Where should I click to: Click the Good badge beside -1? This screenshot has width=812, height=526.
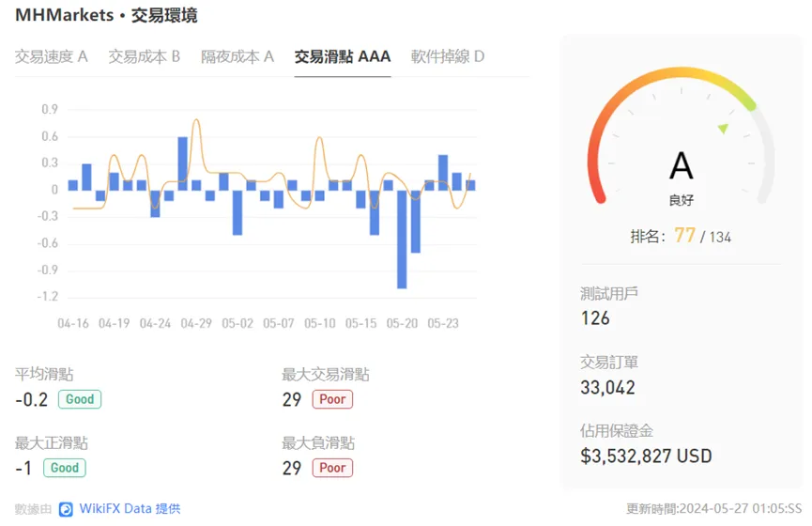coord(65,468)
